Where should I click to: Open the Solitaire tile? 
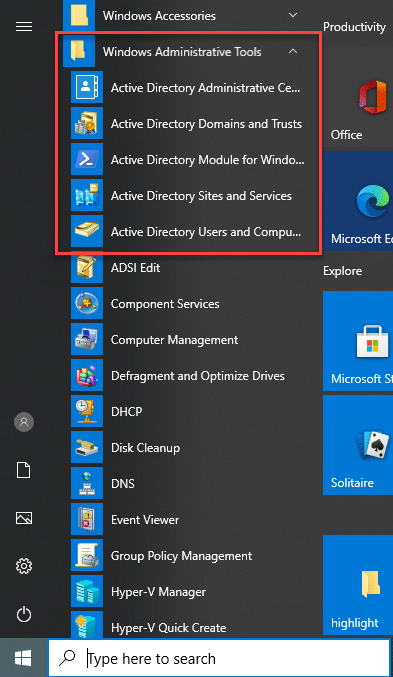point(358,445)
